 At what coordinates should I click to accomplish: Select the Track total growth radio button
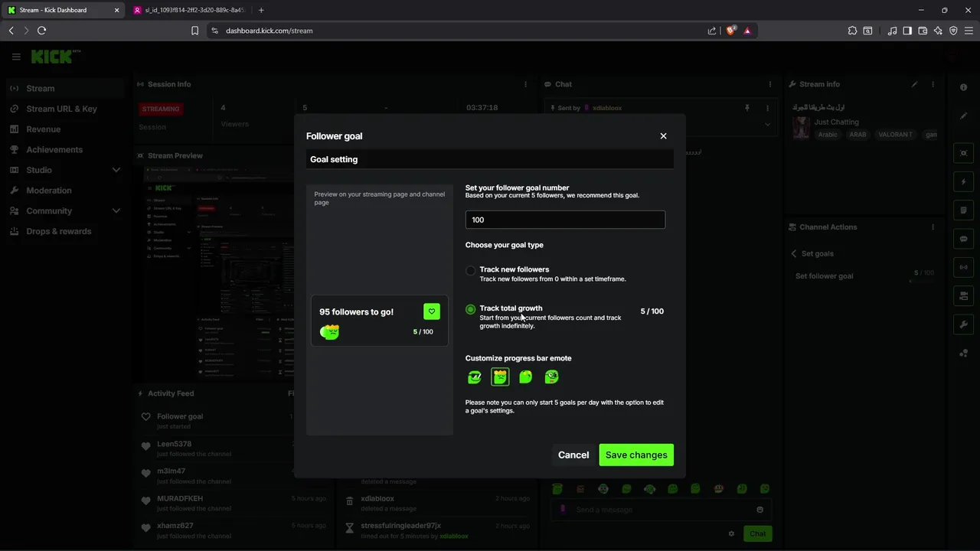(470, 309)
